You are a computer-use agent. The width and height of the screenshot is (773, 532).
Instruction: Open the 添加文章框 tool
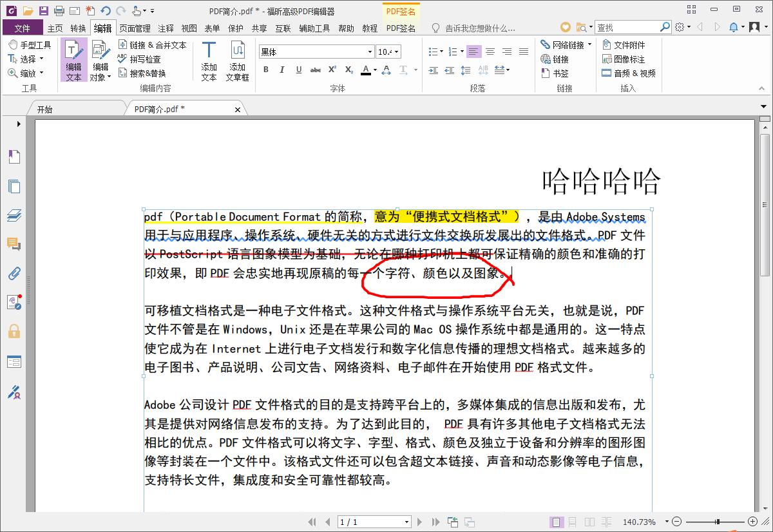tap(238, 61)
